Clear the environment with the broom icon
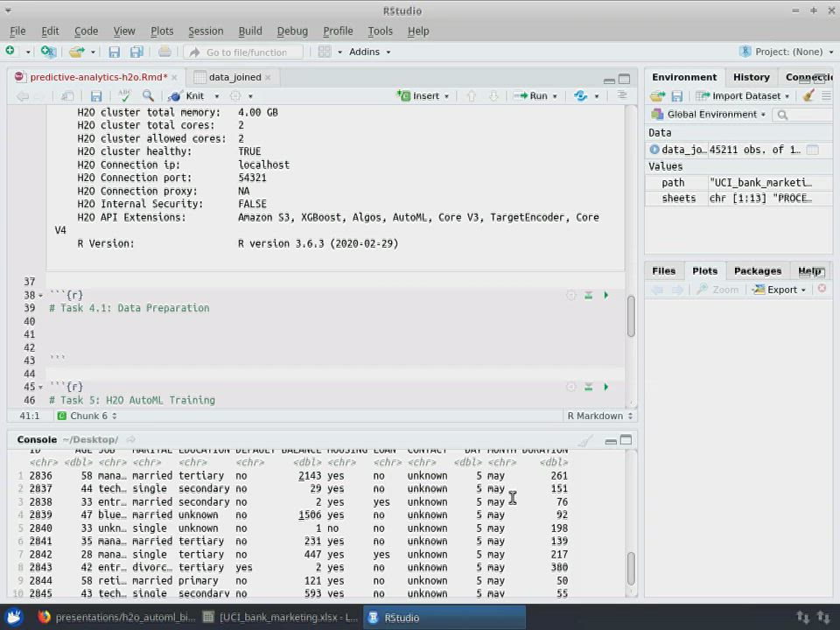 808,96
